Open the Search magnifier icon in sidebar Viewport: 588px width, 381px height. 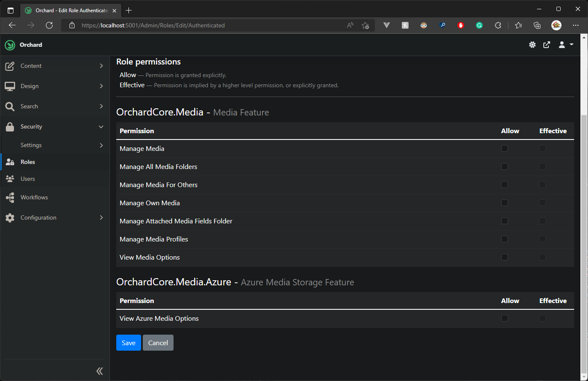pyautogui.click(x=10, y=106)
